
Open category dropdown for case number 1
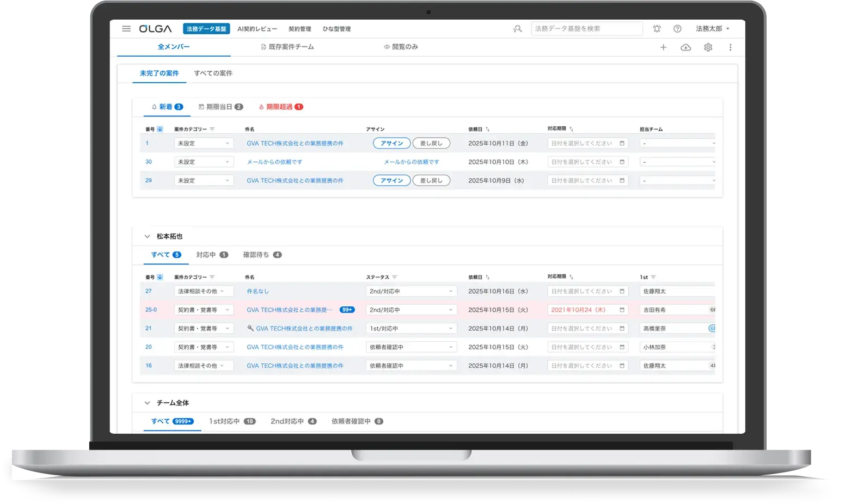pyautogui.click(x=204, y=143)
